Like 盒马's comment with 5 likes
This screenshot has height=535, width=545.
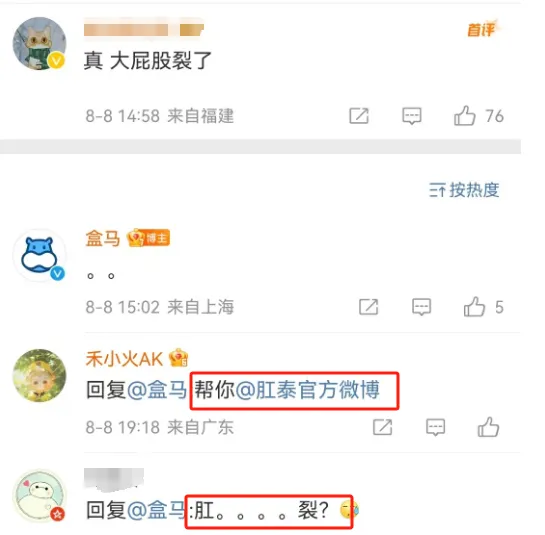474,307
